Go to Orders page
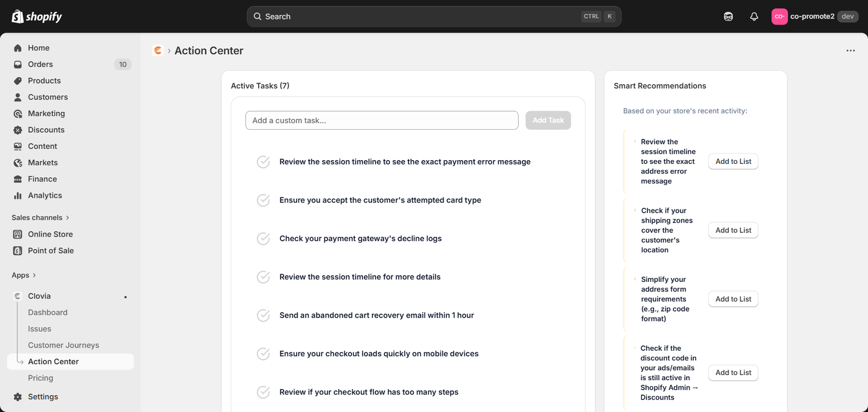The width and height of the screenshot is (868, 412). (x=71, y=64)
